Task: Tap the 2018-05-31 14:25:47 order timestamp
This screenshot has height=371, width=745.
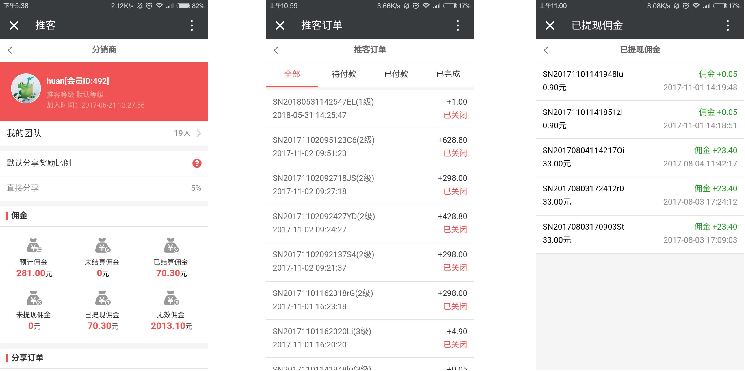Action: [309, 115]
